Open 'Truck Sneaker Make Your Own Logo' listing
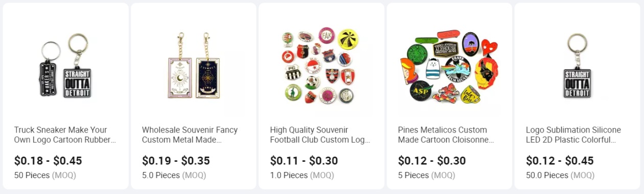The height and width of the screenshot is (194, 644). (65, 135)
